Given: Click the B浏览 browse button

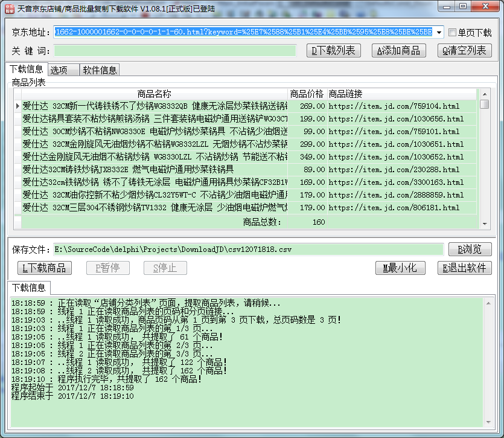Looking at the screenshot, I should click(470, 249).
